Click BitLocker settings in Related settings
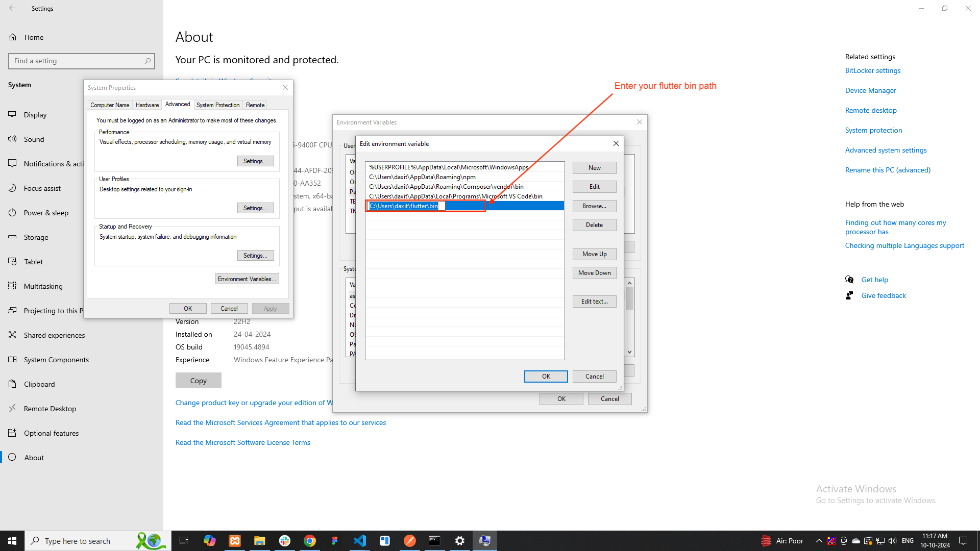Screen dimensions: 980x551 click(873, 70)
